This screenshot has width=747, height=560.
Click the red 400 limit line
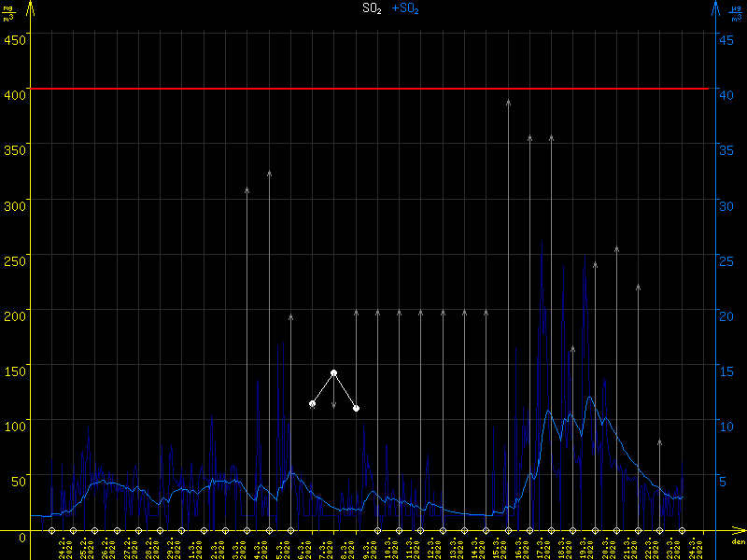373,89
